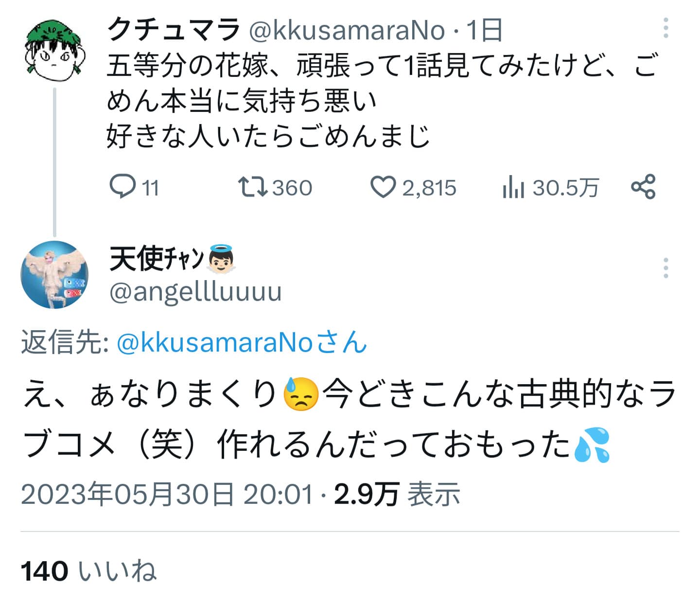Click the reply text mentioning 古典的なラブコメ

pos(348,419)
